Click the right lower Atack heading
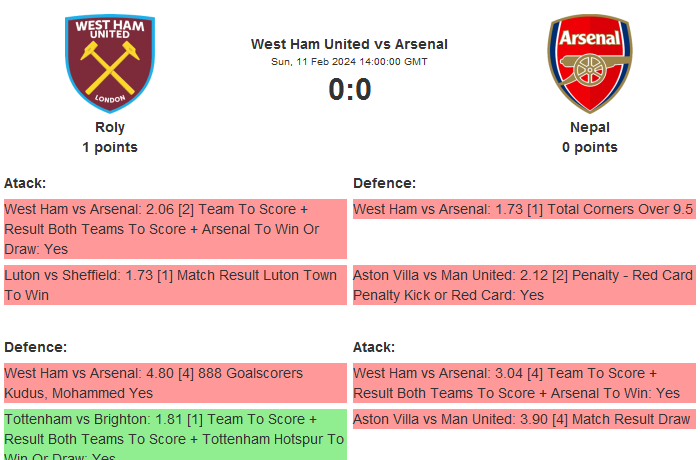 click(374, 347)
